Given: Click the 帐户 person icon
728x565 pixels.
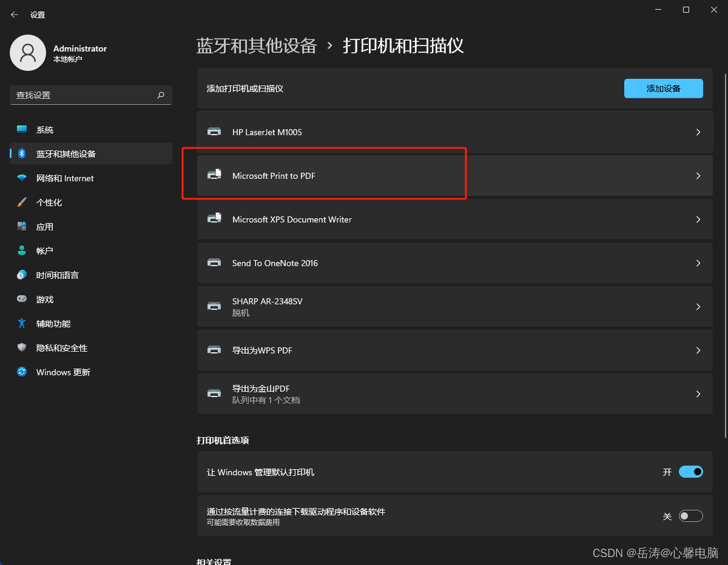Looking at the screenshot, I should pyautogui.click(x=22, y=251).
